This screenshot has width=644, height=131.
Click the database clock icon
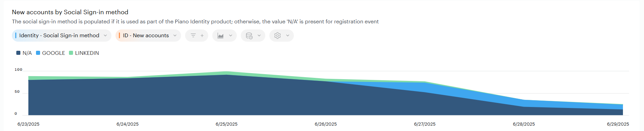[249, 36]
